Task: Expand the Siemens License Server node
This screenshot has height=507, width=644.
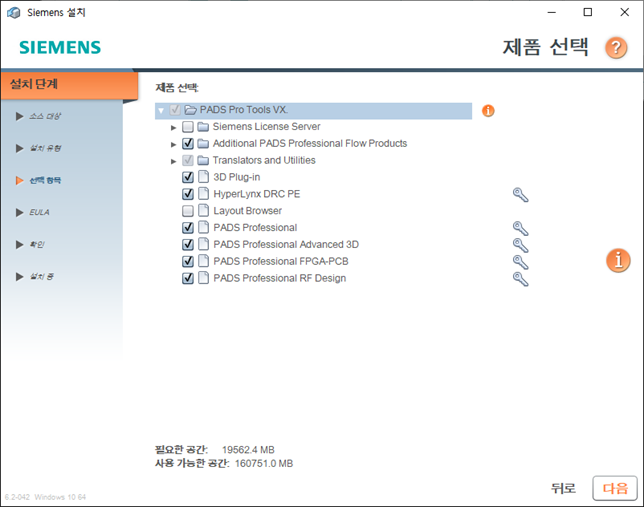Action: click(173, 128)
